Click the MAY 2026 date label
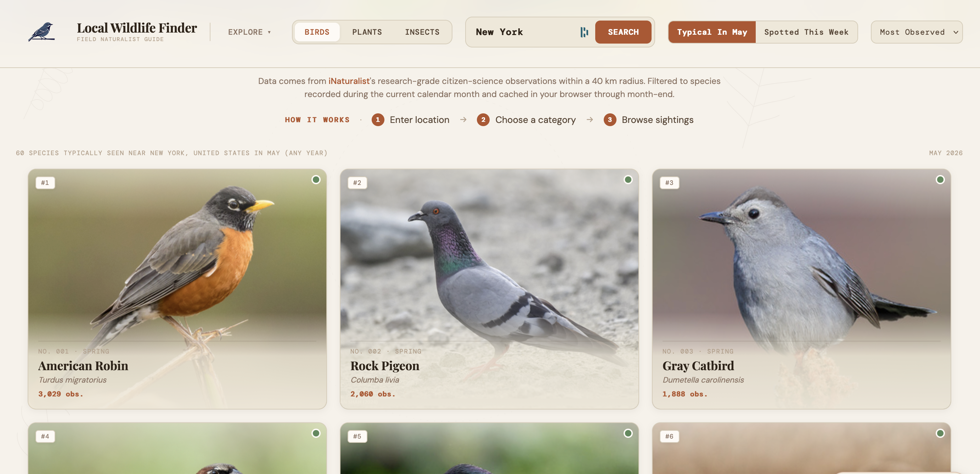This screenshot has height=474, width=980. coord(946,153)
